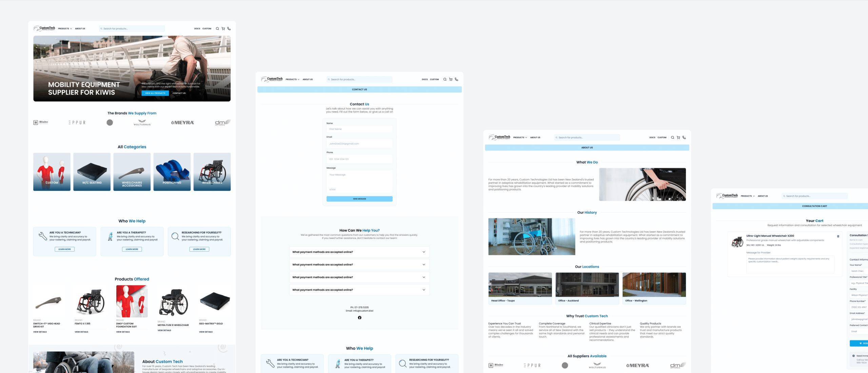
Task: Open DOCS in the Home page header
Action: [197, 28]
